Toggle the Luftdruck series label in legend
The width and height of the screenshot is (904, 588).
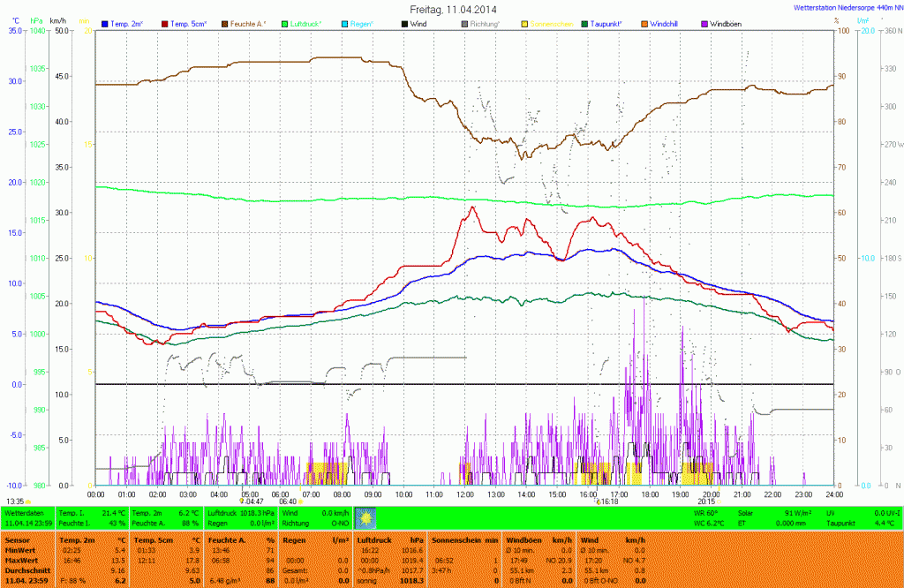pyautogui.click(x=306, y=23)
